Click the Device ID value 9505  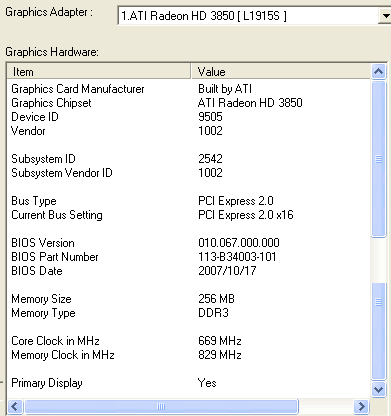click(x=210, y=117)
